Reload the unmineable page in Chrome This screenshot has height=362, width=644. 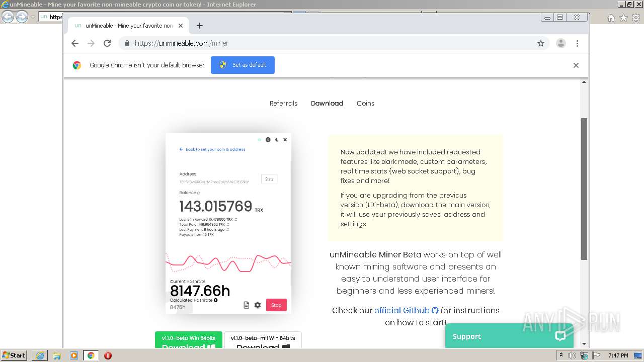[x=107, y=43]
